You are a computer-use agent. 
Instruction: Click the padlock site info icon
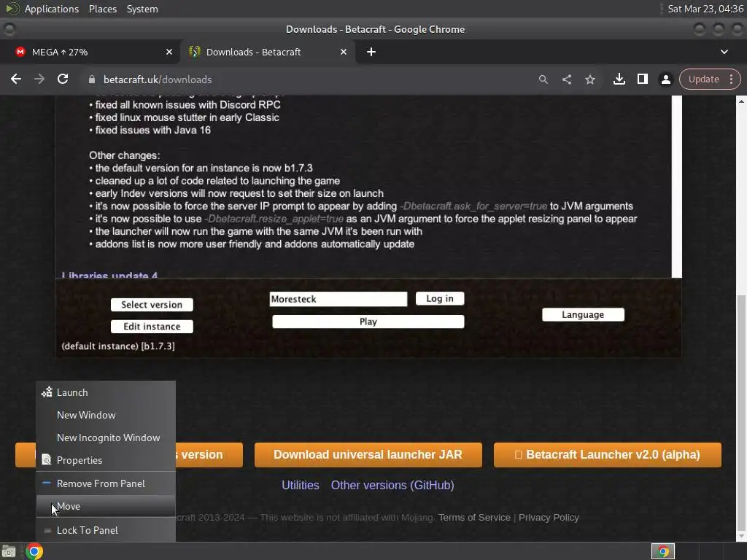92,79
